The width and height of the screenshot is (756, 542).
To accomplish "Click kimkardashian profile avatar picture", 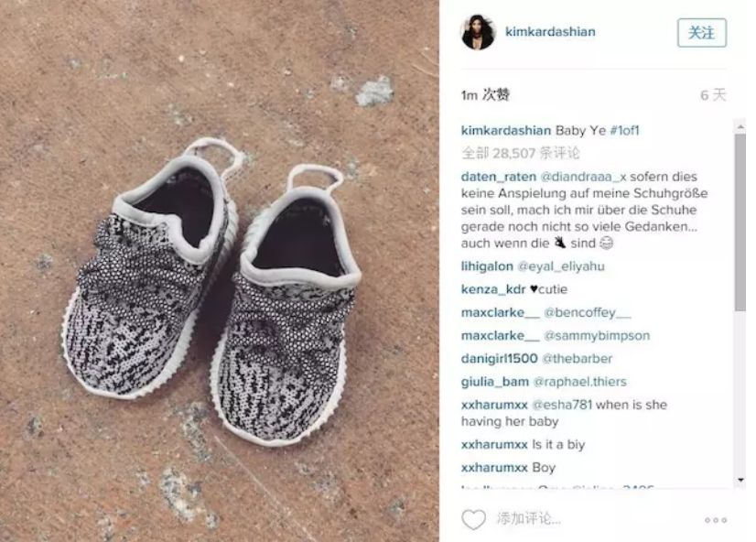I will tap(479, 32).
